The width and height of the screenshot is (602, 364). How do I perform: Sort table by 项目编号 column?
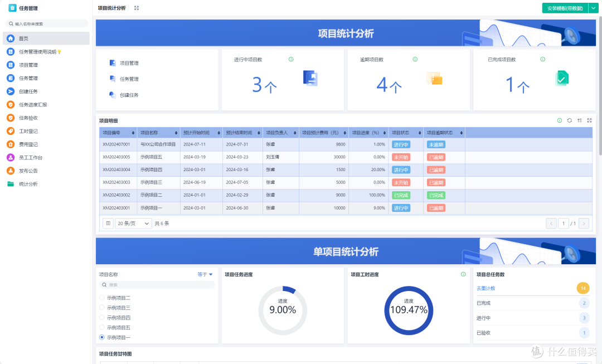(x=133, y=133)
